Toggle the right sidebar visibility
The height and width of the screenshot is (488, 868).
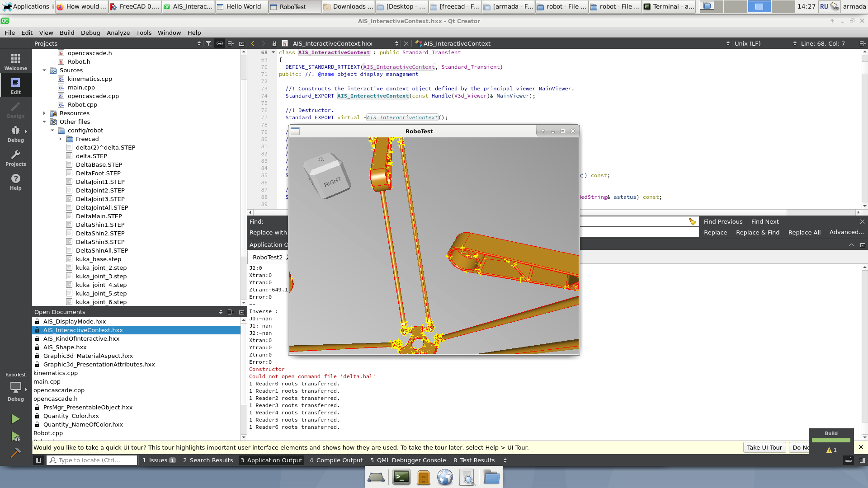click(x=862, y=460)
